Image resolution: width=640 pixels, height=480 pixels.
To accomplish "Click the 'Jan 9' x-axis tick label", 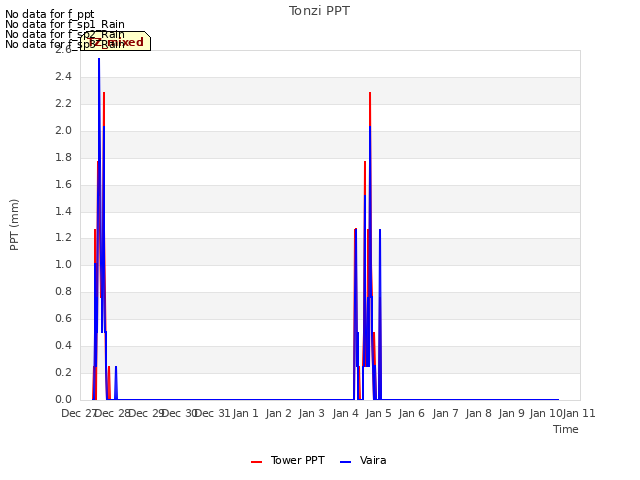I will coord(511,413).
